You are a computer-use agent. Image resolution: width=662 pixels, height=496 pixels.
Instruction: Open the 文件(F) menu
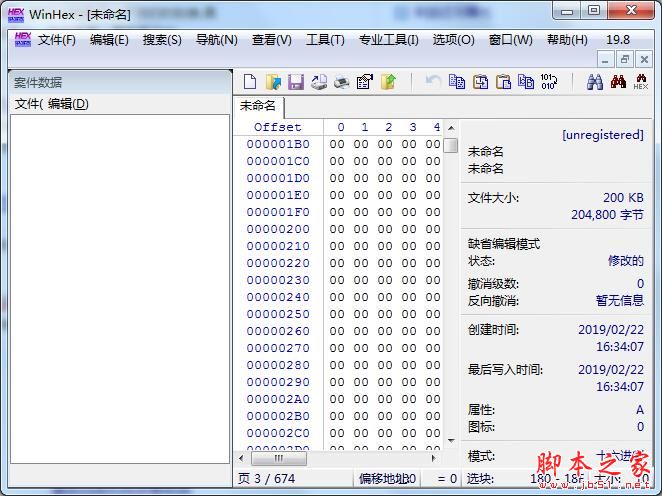coord(57,40)
